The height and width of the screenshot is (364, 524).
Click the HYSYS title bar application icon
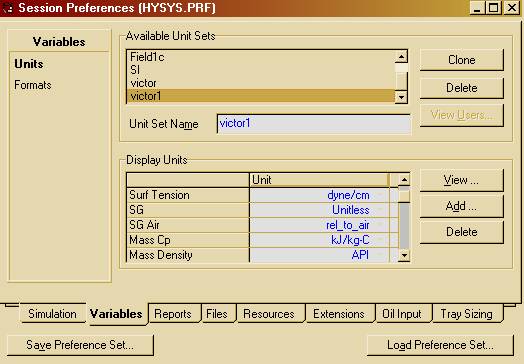(7, 8)
